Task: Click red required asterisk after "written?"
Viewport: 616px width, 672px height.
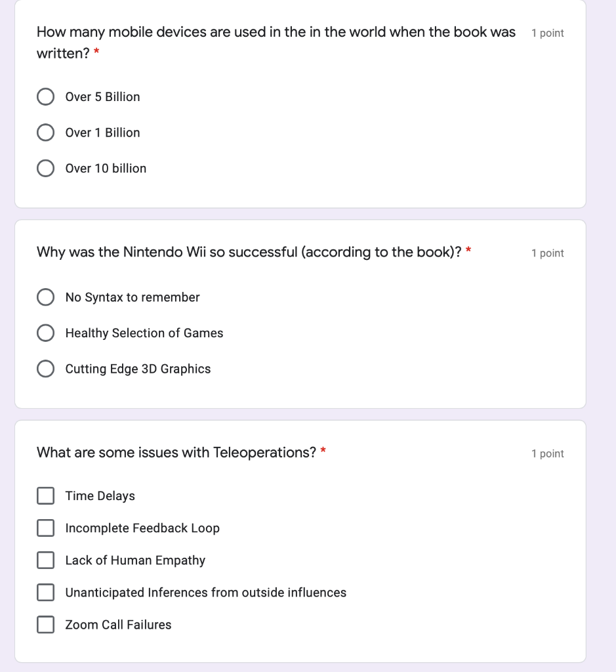Action: click(x=96, y=51)
